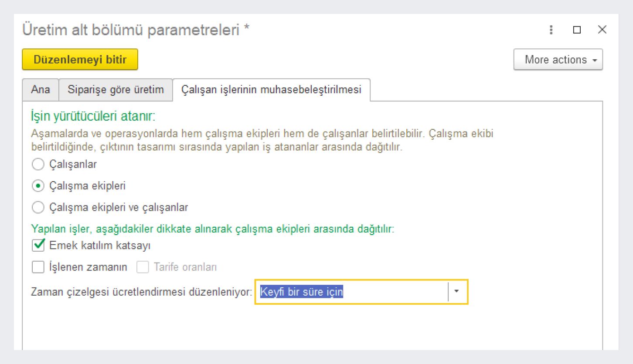Toggle the Tarife oranları checkbox
The height and width of the screenshot is (364, 633).
point(143,267)
